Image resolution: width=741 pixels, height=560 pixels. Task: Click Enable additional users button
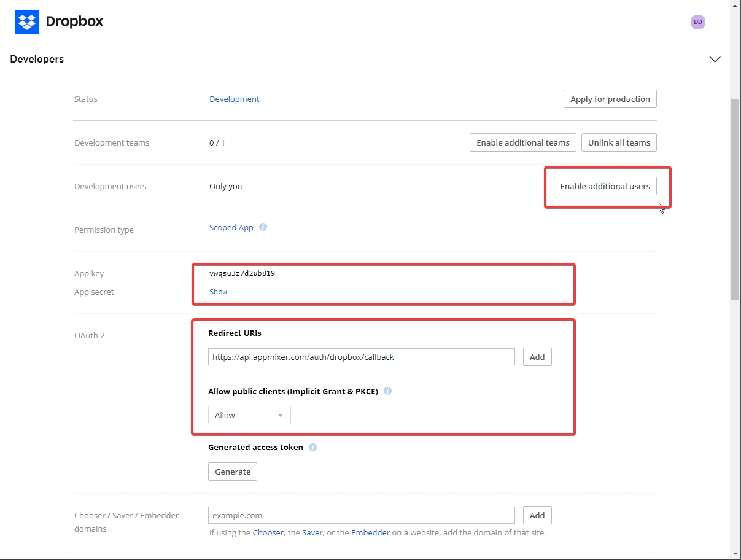pyautogui.click(x=605, y=186)
